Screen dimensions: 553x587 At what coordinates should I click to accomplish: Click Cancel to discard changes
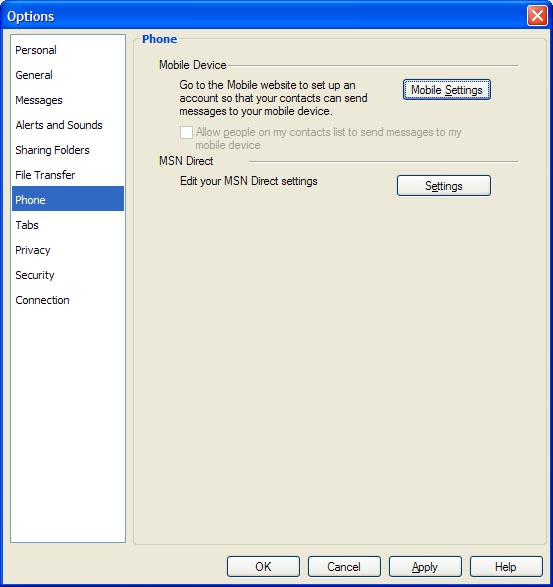tap(344, 566)
